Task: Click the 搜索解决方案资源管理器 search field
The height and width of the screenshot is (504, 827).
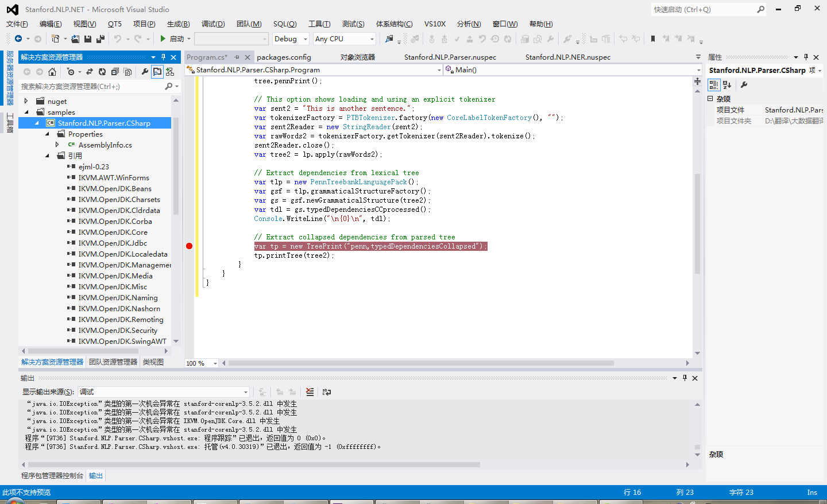Action: 91,86
